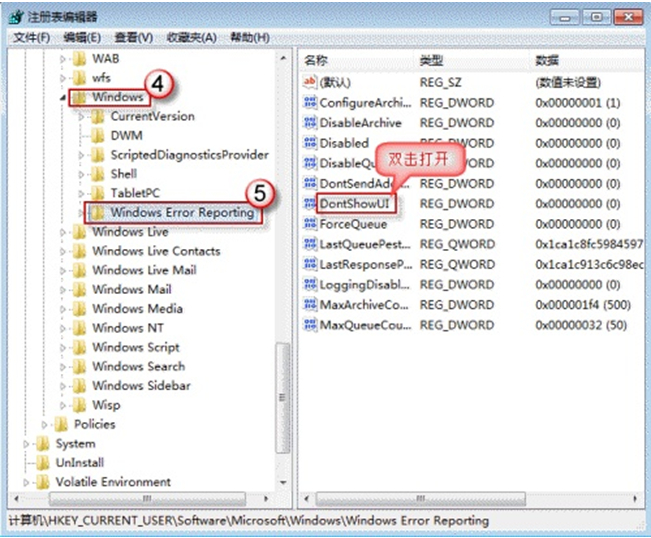Screen dimensions: 651x538
Task: Collapse the Windows registry key
Action: (63, 98)
